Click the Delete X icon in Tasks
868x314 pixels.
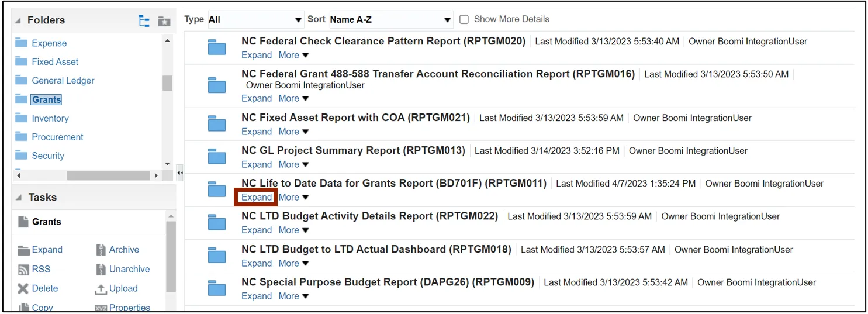[23, 288]
